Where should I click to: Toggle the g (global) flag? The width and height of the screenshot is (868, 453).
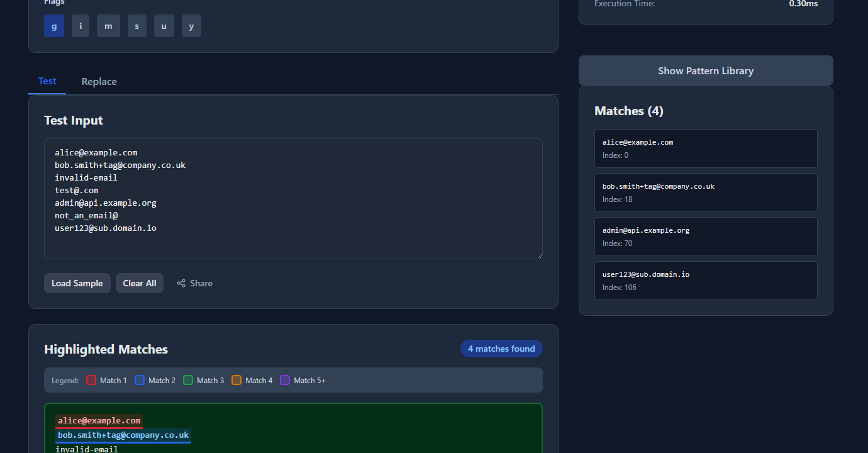pos(54,26)
